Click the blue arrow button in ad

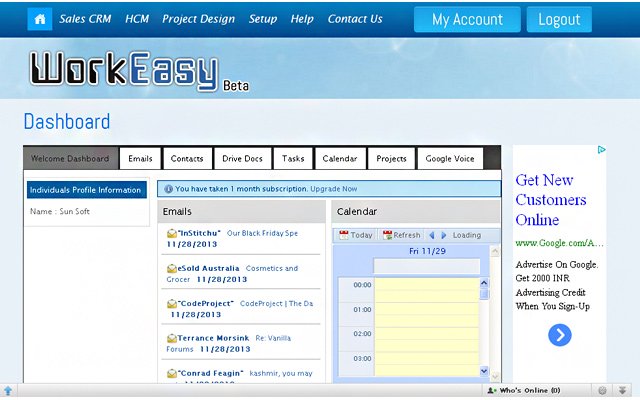560,335
